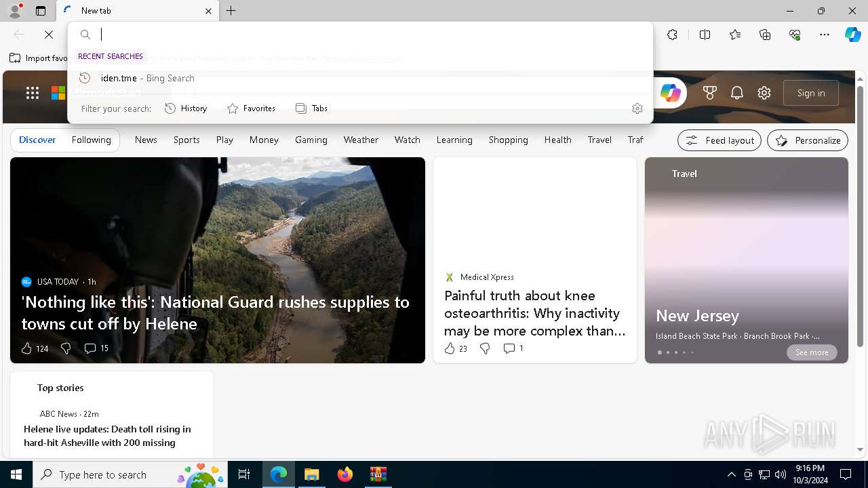The image size is (868, 488).
Task: Dislike the National Guard Helene story
Action: (x=66, y=348)
